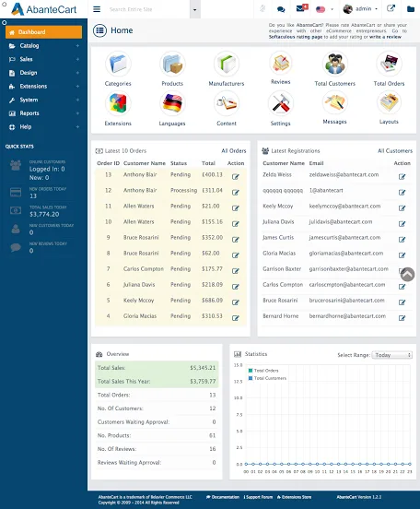Click the Search Entire Site field
Image resolution: width=420 pixels, height=509 pixels.
[147, 9]
